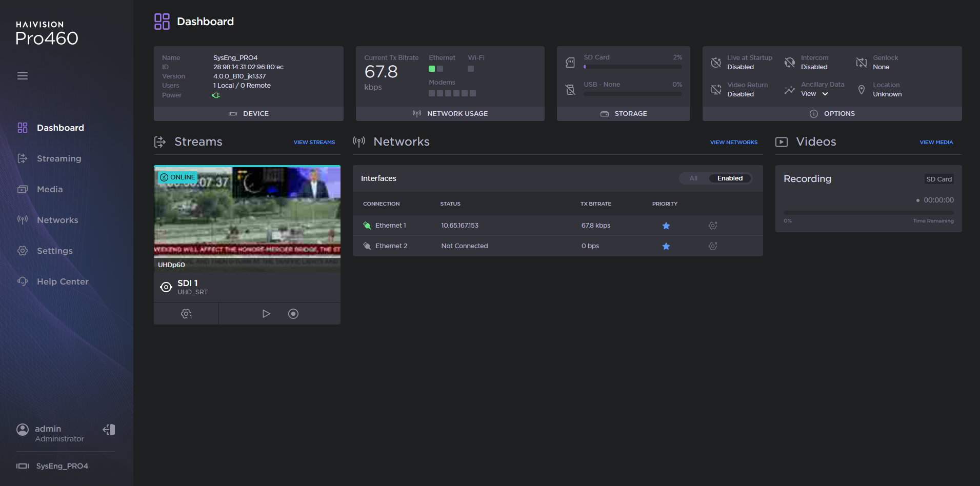
Task: Open the Help Center menu item
Action: point(63,281)
